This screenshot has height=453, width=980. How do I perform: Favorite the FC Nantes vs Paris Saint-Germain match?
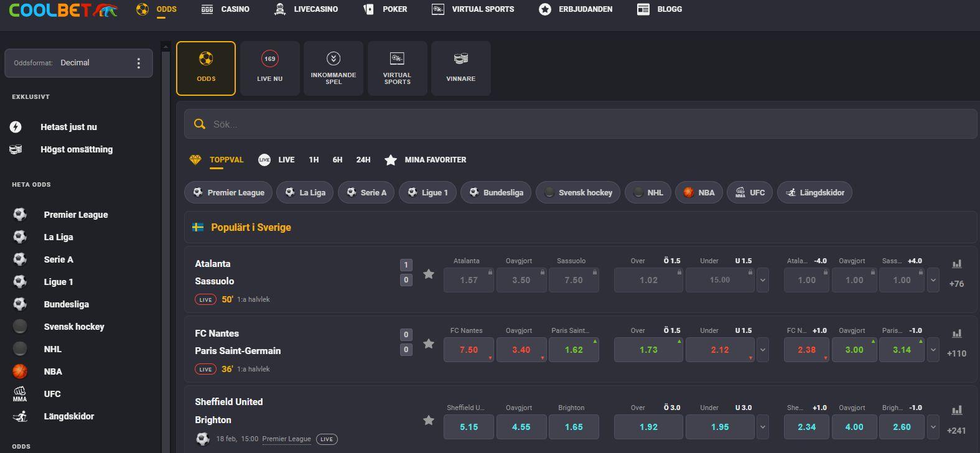pyautogui.click(x=429, y=343)
